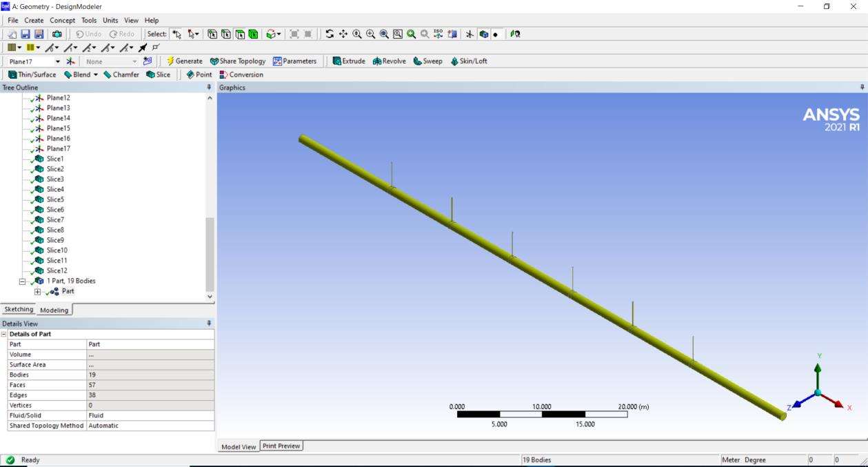This screenshot has width=868, height=467.
Task: Select the Sweep tool
Action: (x=427, y=61)
